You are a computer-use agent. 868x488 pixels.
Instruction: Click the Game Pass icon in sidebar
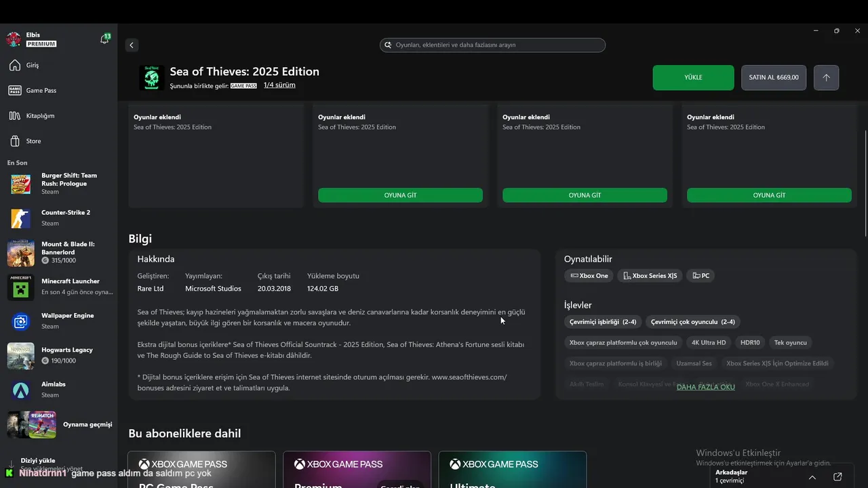[14, 90]
